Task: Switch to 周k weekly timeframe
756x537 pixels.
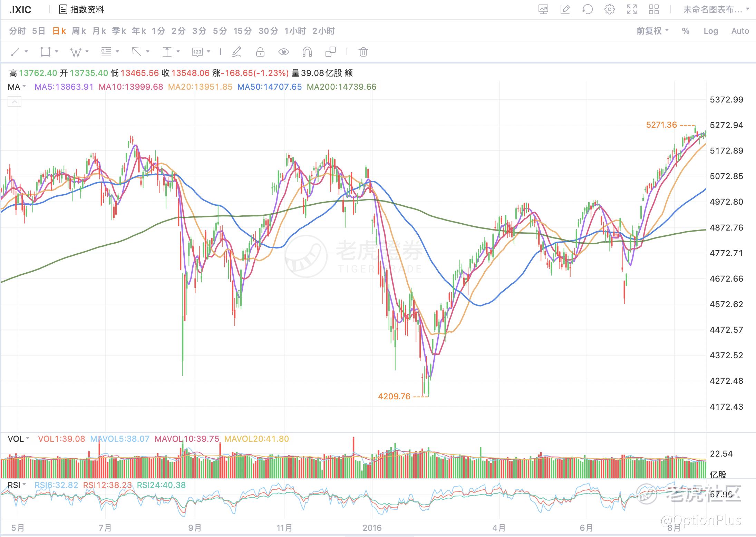Action: (79, 31)
